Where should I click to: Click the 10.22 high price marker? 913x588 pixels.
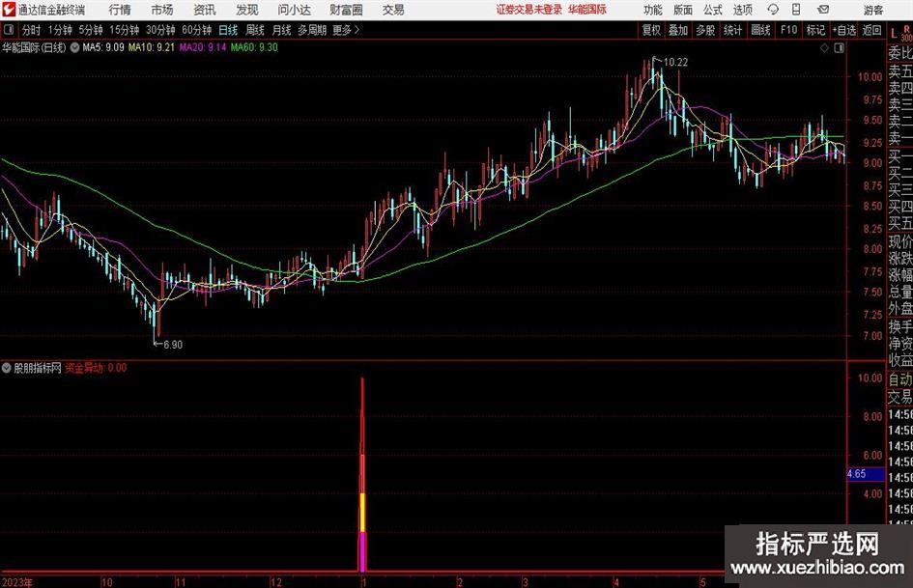tap(675, 63)
